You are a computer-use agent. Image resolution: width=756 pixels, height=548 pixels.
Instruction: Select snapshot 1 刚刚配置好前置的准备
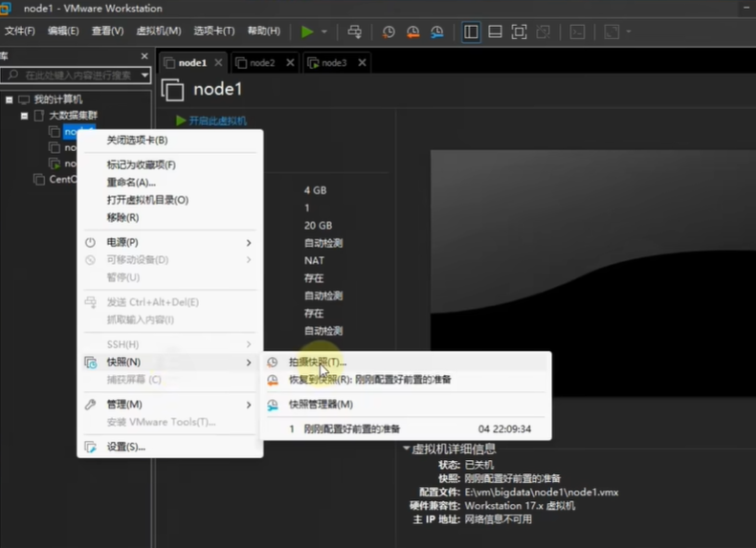point(406,429)
